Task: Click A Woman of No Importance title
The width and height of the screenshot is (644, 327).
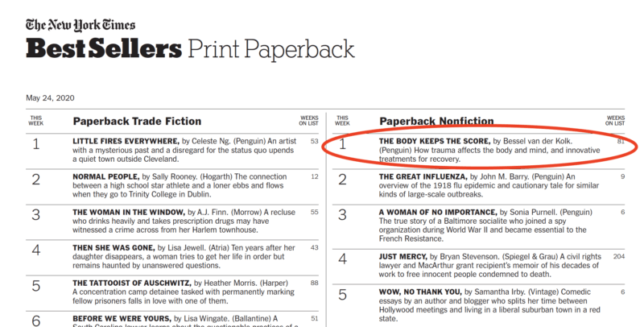Action: (x=438, y=212)
